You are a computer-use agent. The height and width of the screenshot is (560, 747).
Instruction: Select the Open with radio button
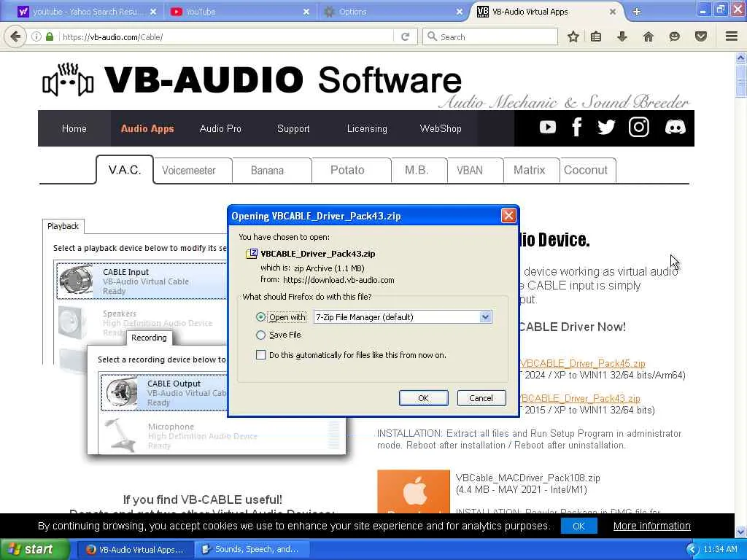[x=260, y=317]
